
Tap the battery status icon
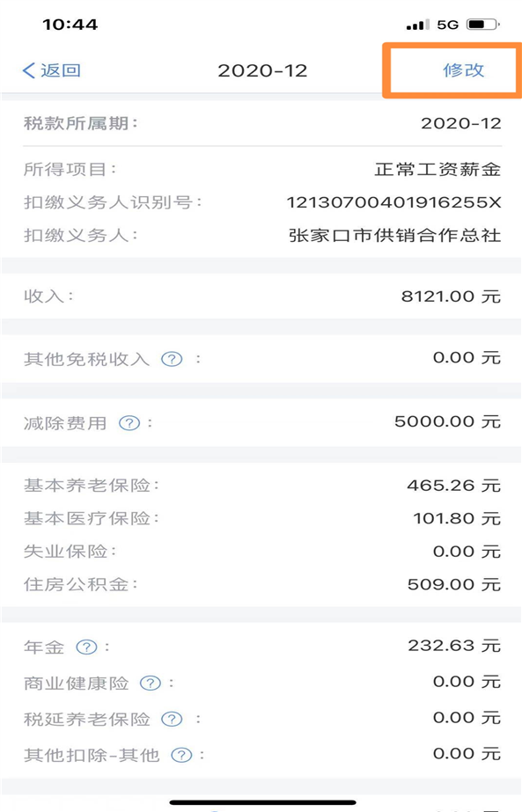482,25
